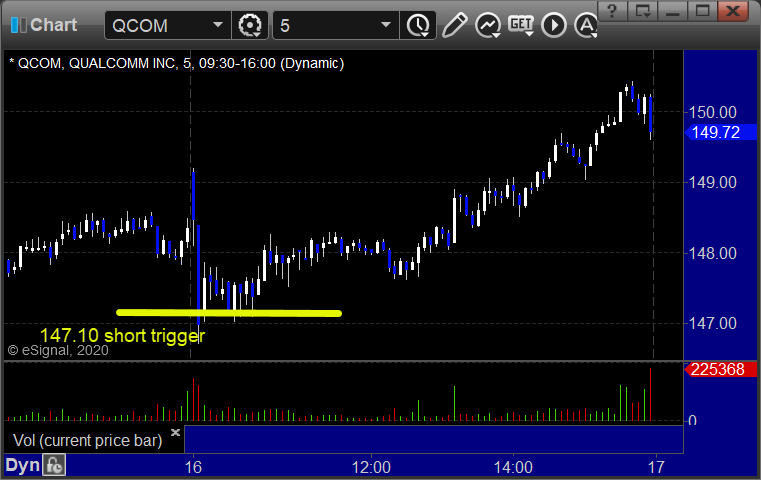Expand the interval dropdown arrow
This screenshot has width=761, height=480.
coord(386,25)
